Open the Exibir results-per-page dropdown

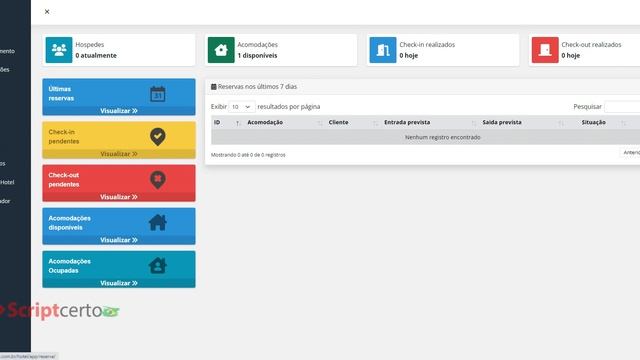pyautogui.click(x=242, y=107)
